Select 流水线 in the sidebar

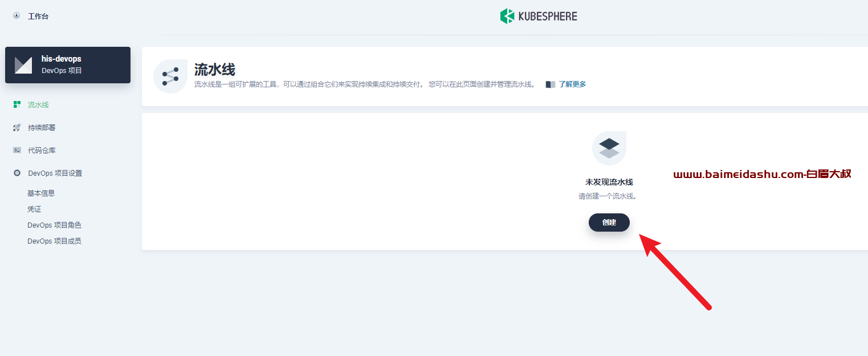point(38,105)
